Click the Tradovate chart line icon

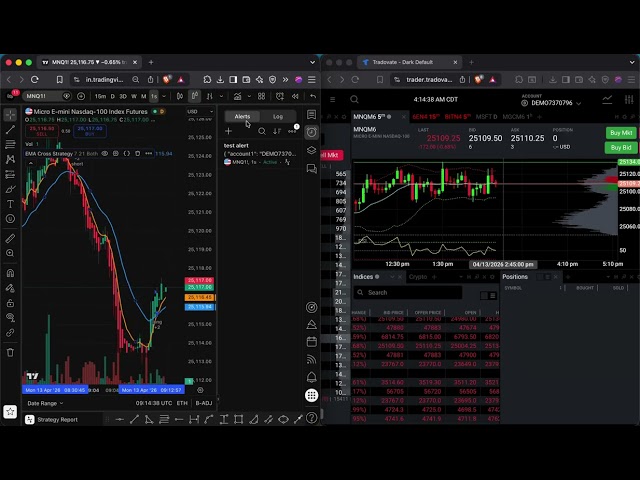click(607, 99)
